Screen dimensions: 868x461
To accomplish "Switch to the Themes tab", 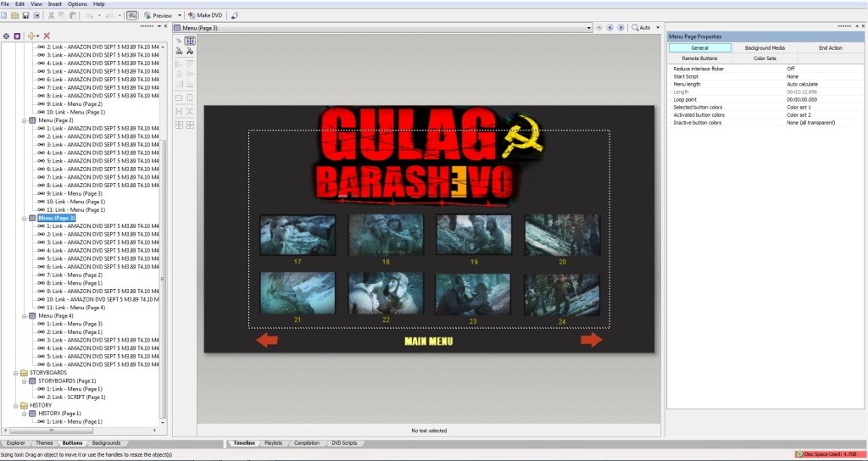I will (44, 443).
